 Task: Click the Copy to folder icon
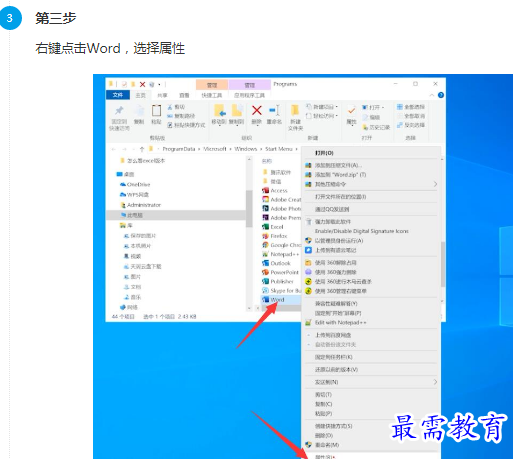tap(237, 110)
